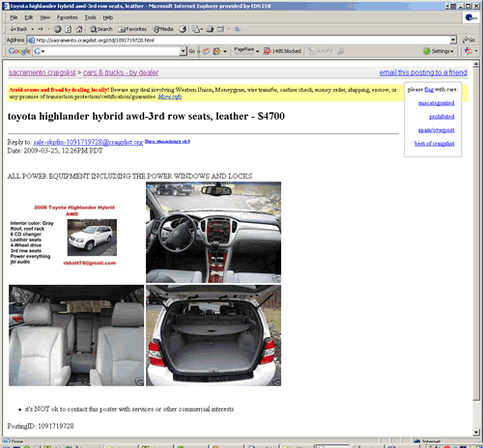Click the gray leather seats photo
This screenshot has width=483, height=448.
[x=76, y=335]
